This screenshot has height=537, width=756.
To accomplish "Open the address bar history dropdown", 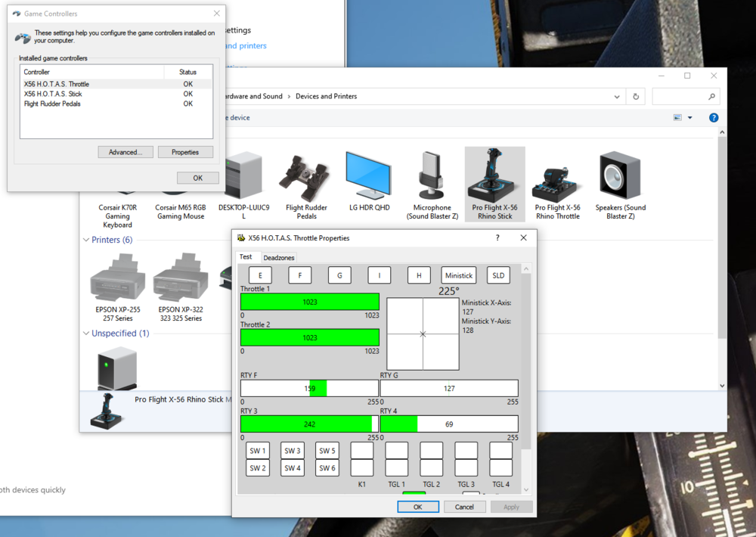I will coord(618,97).
